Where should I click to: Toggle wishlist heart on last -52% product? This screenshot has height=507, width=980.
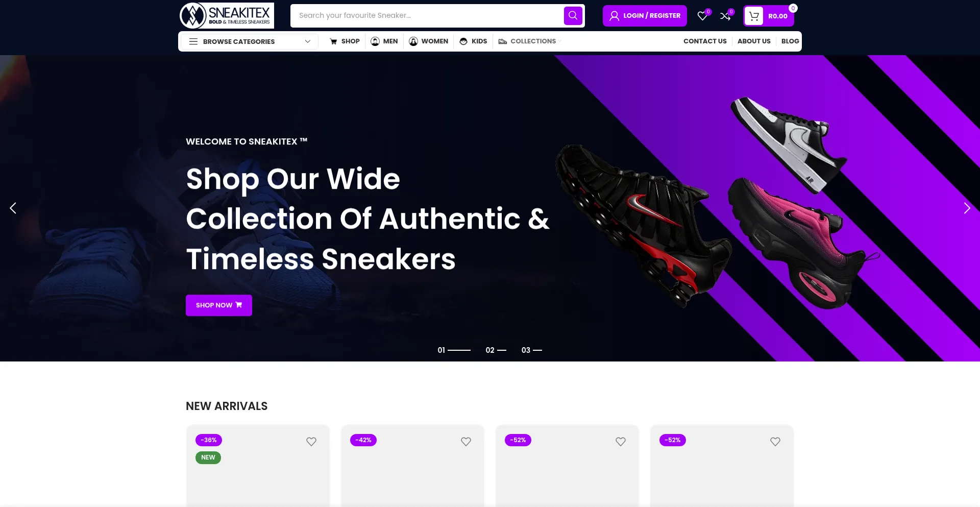pyautogui.click(x=775, y=442)
